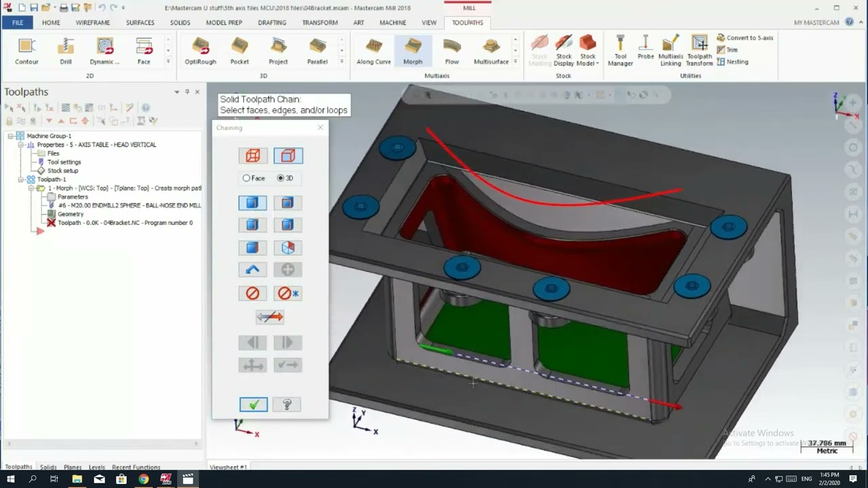Open the Nesting utility
868x488 pixels.
732,62
